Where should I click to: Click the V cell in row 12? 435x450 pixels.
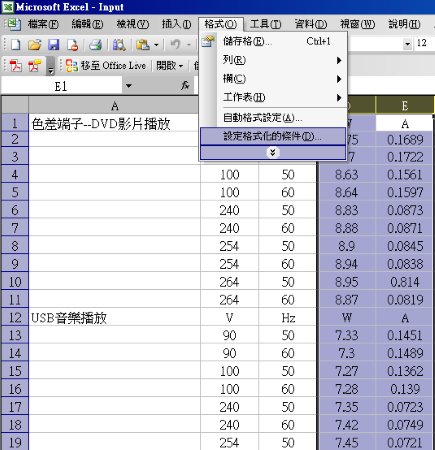(x=229, y=318)
